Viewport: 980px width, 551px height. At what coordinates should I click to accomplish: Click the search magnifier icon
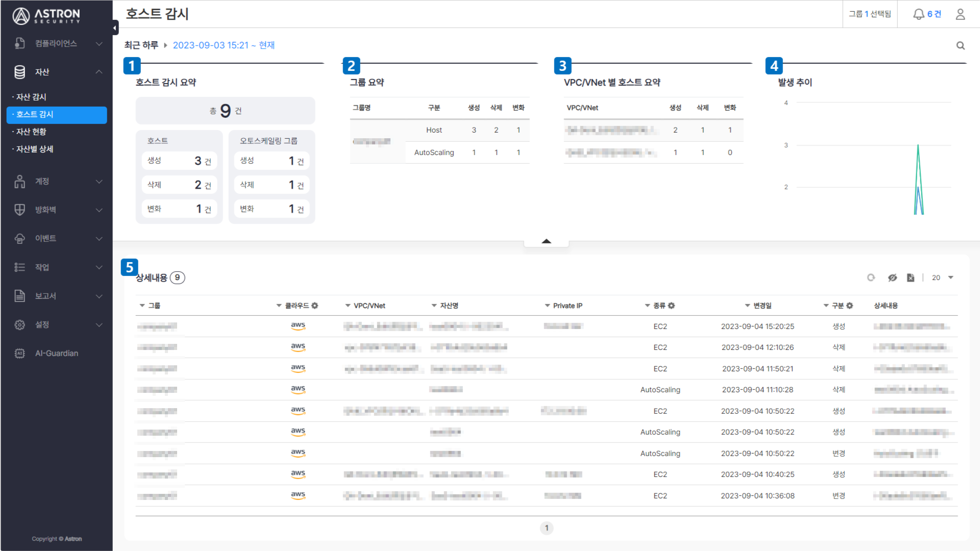click(x=960, y=45)
